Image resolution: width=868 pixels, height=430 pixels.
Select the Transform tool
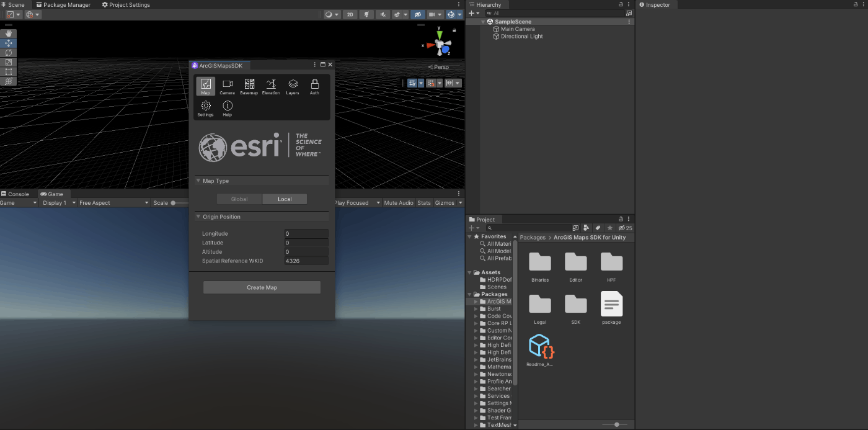pyautogui.click(x=9, y=81)
